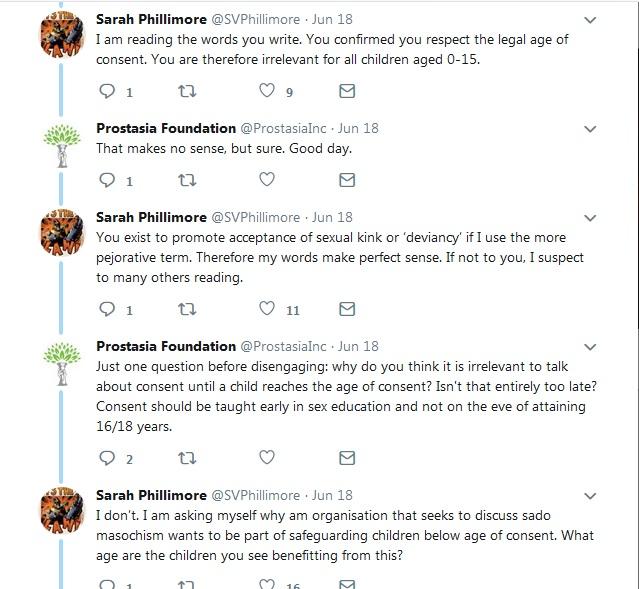Retweet the 'sexual kink or deviancy' tweet
This screenshot has height=589, width=639.
(x=187, y=309)
